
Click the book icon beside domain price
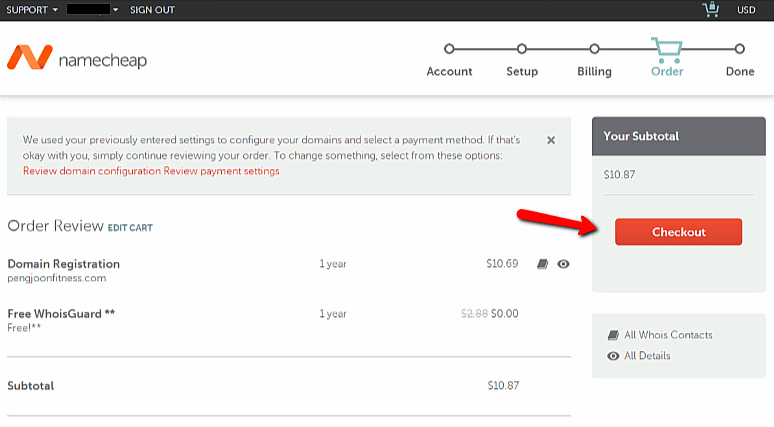pyautogui.click(x=543, y=264)
